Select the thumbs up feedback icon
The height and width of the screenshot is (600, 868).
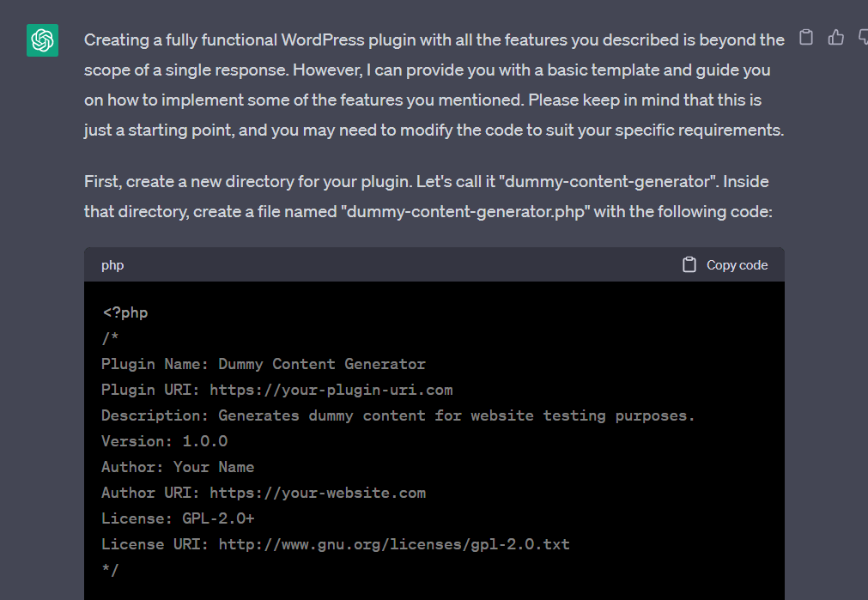[835, 37]
